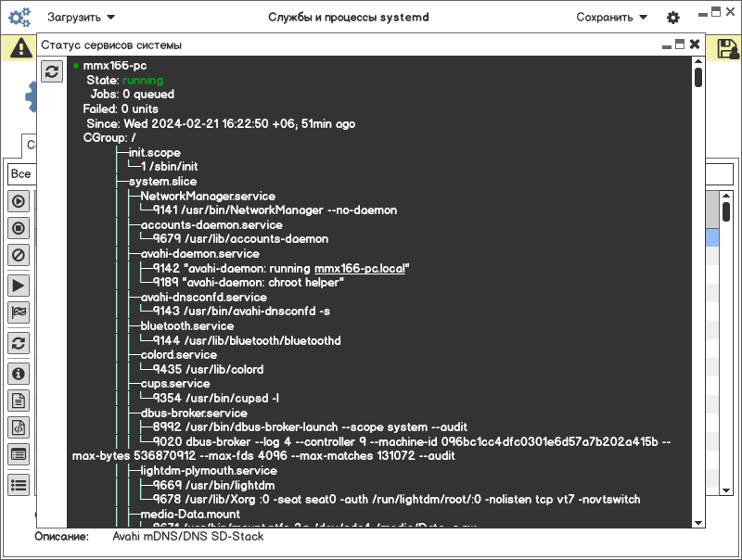Click the 9435 /usr/lib/colord line
The image size is (742, 560).
pyautogui.click(x=208, y=369)
